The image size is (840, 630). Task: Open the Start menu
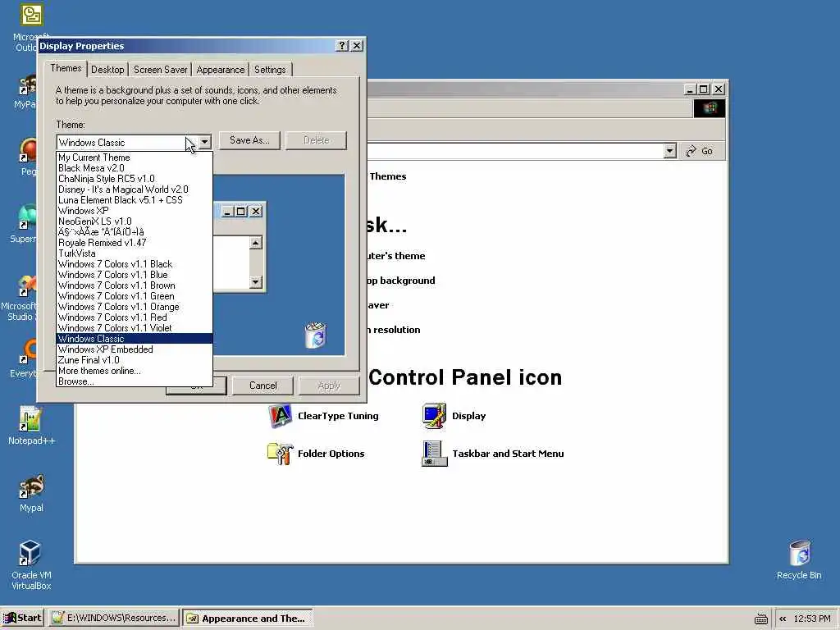(x=22, y=619)
